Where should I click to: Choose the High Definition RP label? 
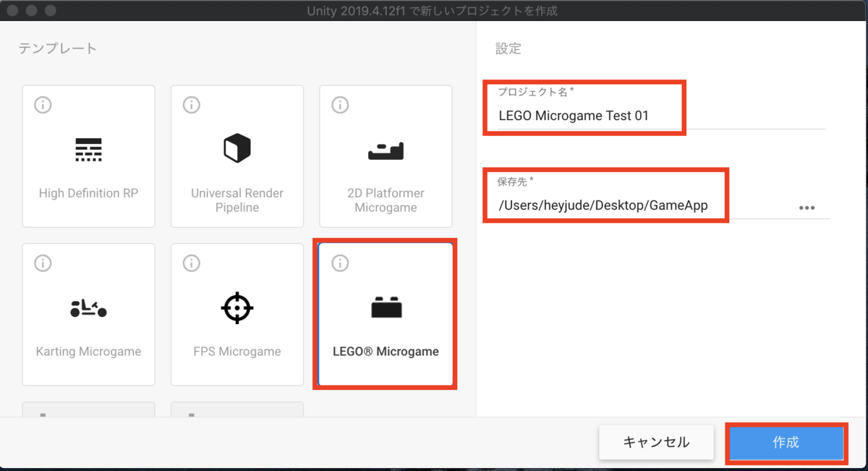coord(88,193)
